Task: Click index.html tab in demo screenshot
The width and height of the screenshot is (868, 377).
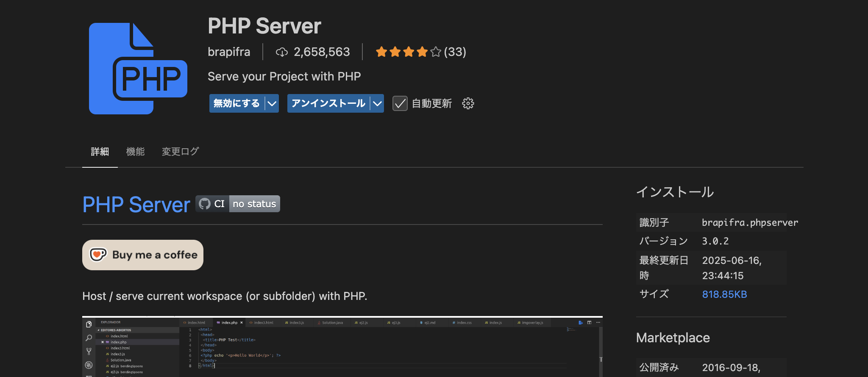Action: pos(196,323)
